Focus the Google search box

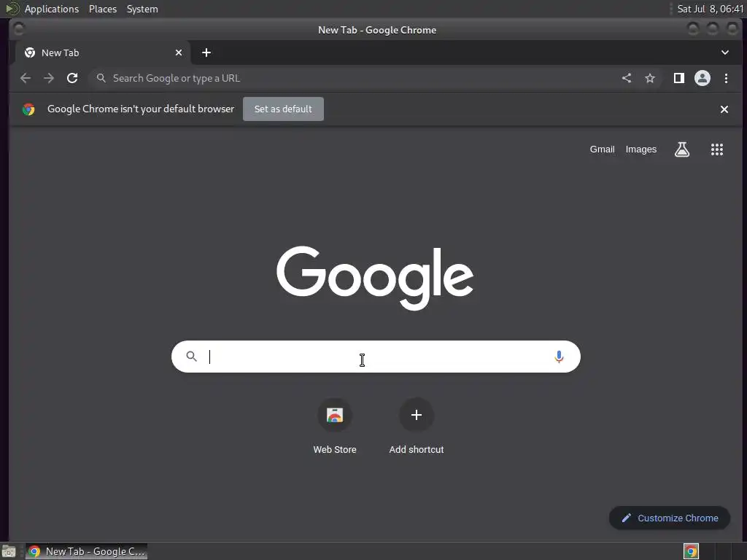376,357
